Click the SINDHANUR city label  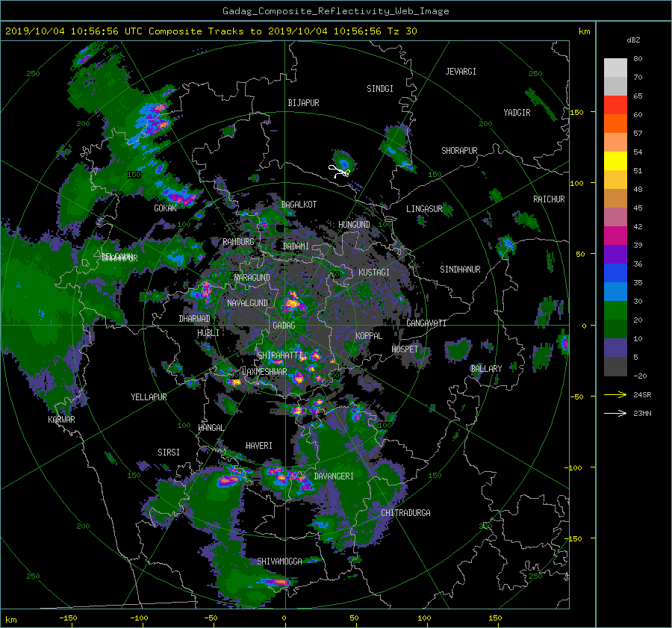click(x=460, y=270)
